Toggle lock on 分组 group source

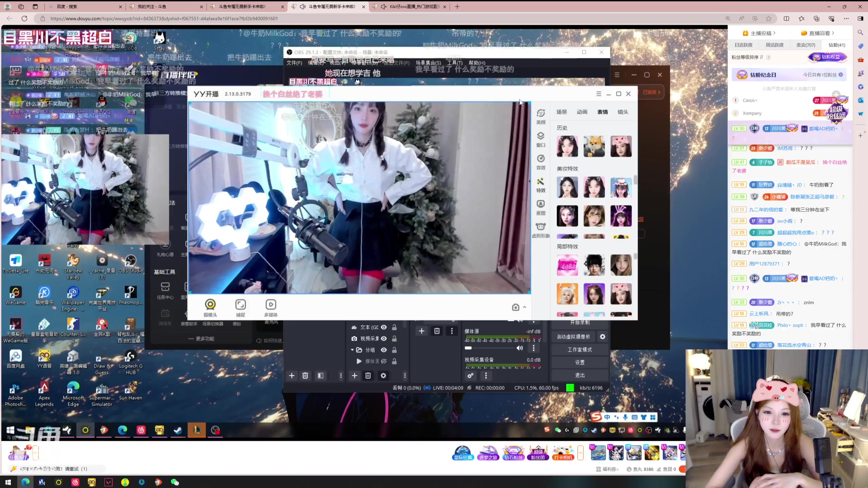(x=394, y=350)
